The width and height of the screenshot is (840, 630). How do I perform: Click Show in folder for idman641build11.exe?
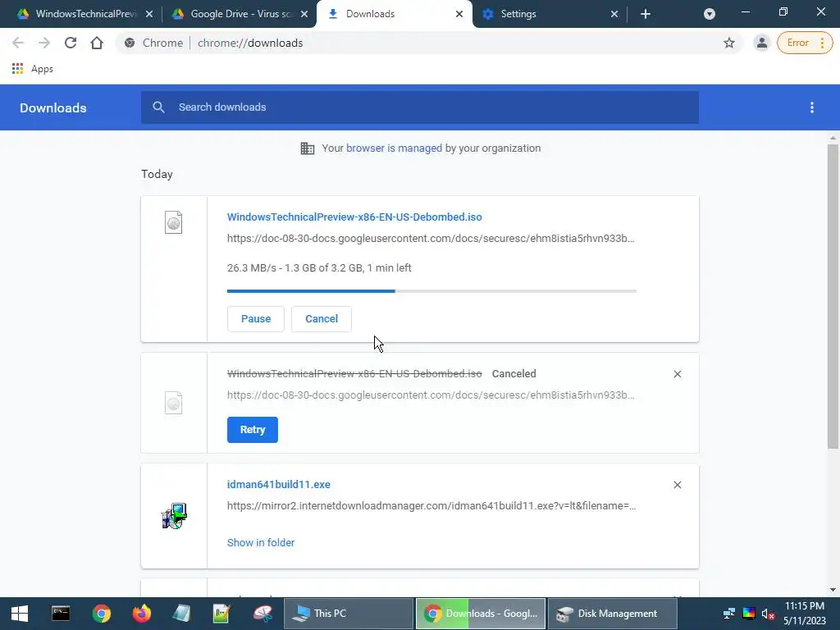click(x=261, y=543)
